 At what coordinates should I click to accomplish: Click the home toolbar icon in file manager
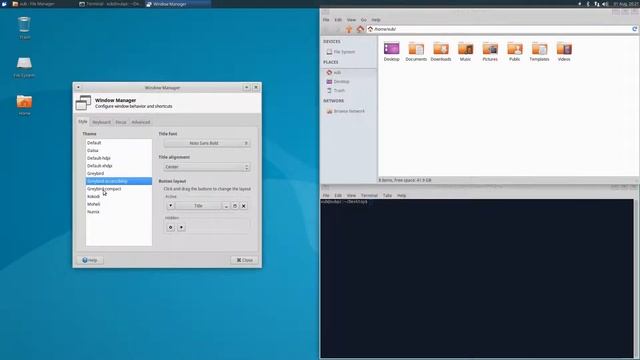(x=360, y=29)
